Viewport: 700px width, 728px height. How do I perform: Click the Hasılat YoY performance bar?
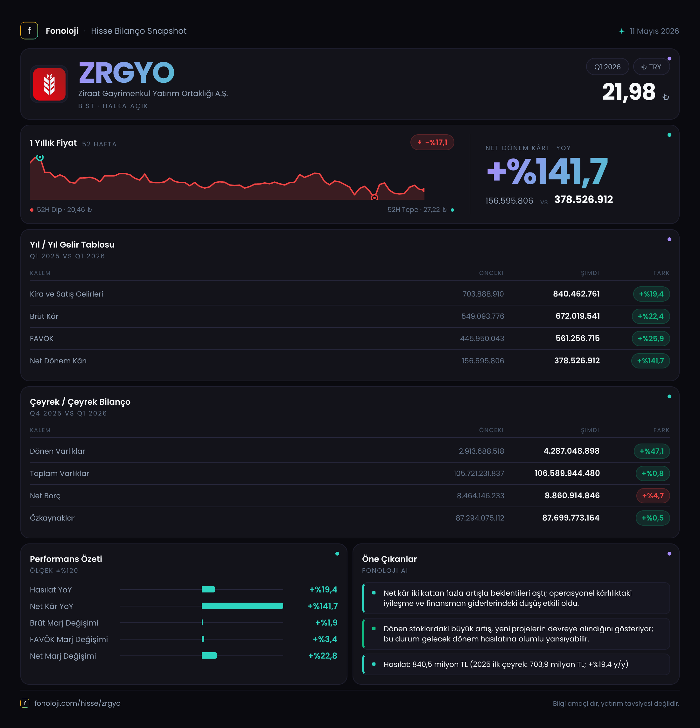pyautogui.click(x=208, y=589)
